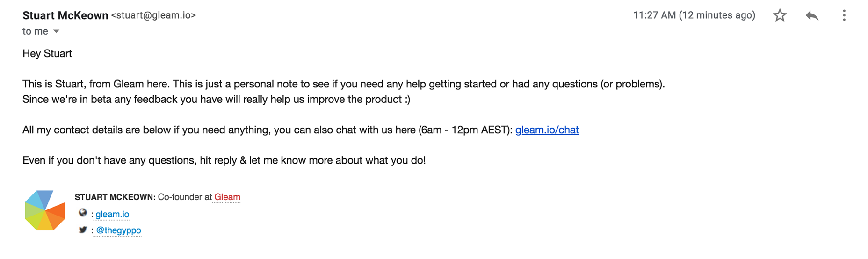Click the Twitter bird icon in signature

(83, 230)
